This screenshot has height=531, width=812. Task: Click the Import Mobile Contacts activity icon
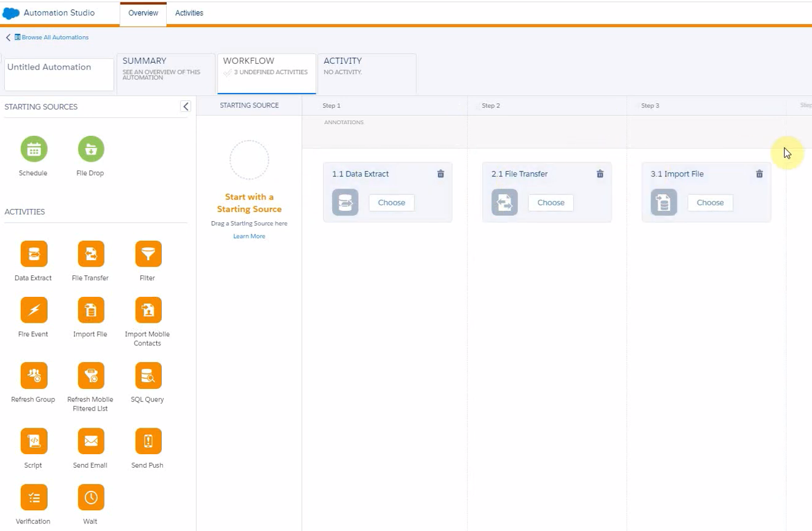(x=148, y=310)
